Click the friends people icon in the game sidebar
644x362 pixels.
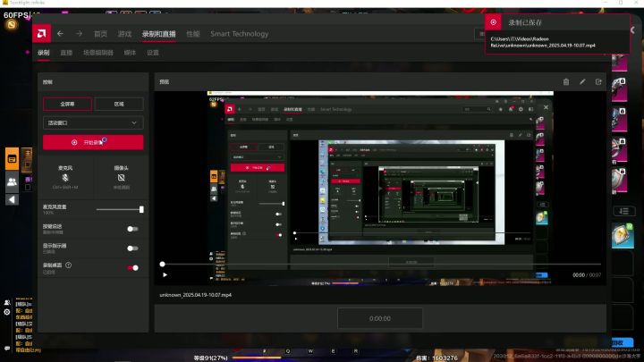[x=12, y=181]
